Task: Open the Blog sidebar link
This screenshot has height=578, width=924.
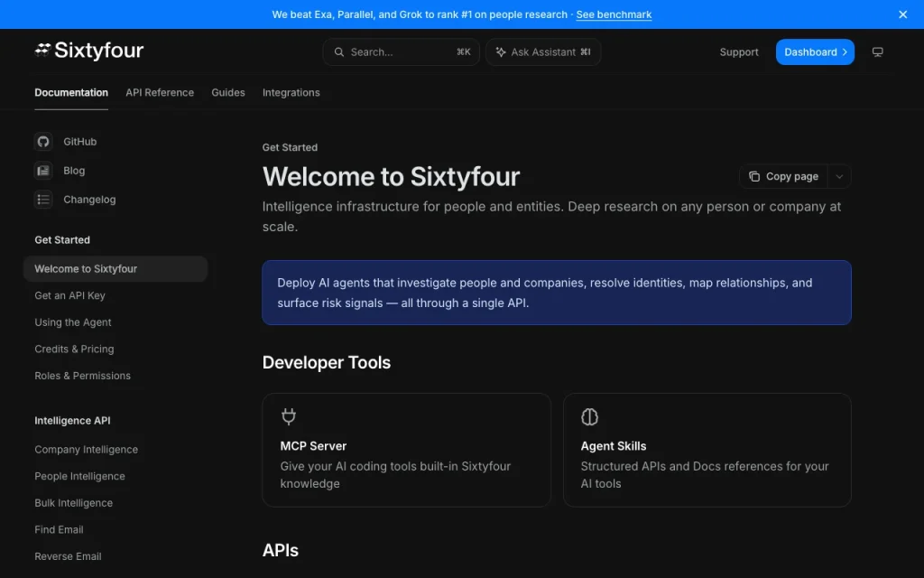Action: click(74, 171)
